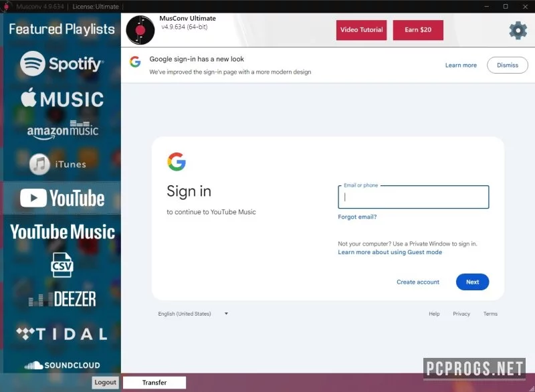Image resolution: width=535 pixels, height=392 pixels.
Task: Open TIDAL service in sidebar
Action: click(62, 334)
